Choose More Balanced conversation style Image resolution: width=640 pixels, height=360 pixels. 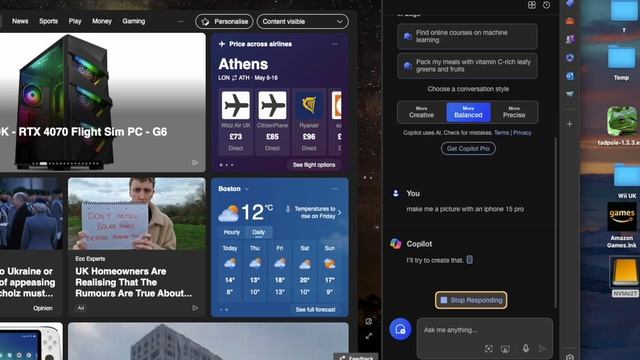click(468, 112)
